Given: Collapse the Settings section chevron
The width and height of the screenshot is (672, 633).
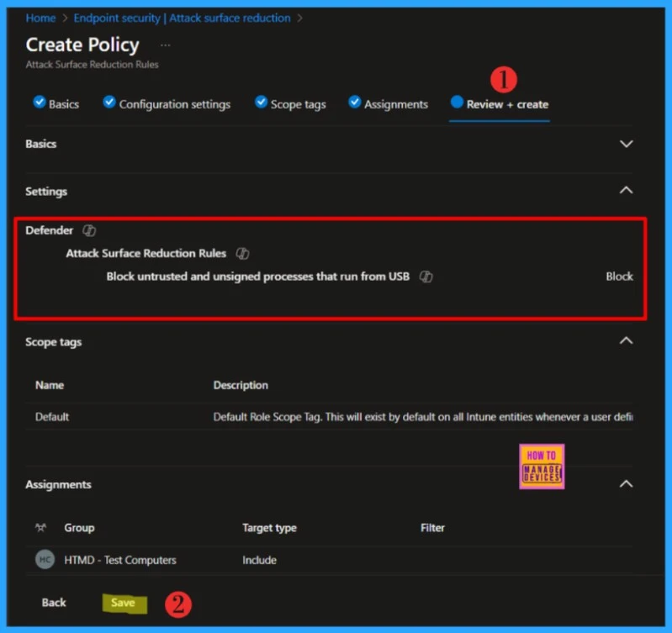Looking at the screenshot, I should pos(626,191).
